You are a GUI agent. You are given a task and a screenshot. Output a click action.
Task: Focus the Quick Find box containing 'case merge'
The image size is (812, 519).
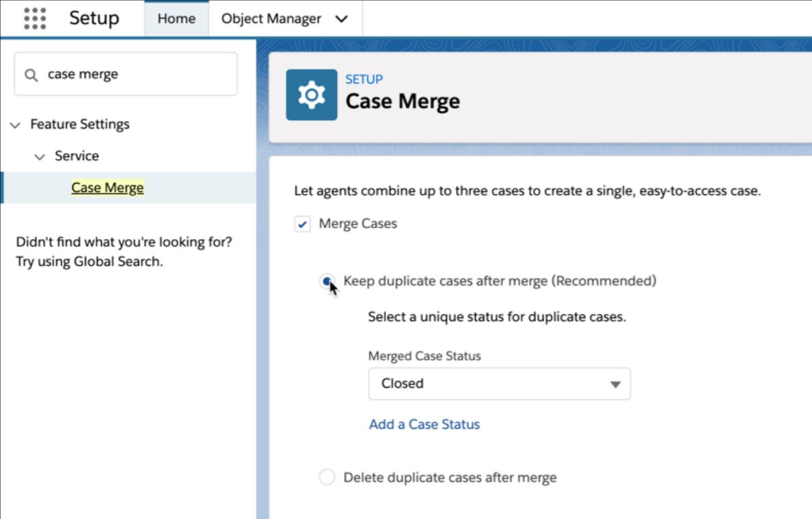coord(126,74)
